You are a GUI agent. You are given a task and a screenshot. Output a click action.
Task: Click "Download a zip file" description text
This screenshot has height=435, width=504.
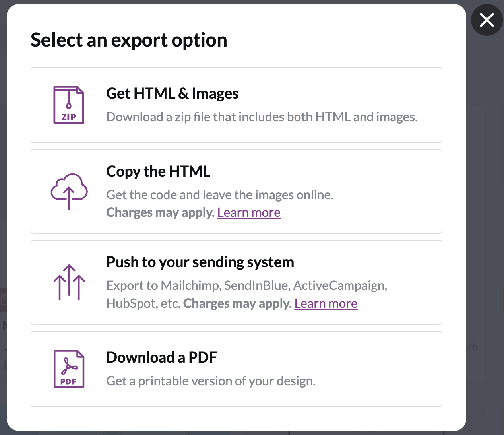point(262,117)
